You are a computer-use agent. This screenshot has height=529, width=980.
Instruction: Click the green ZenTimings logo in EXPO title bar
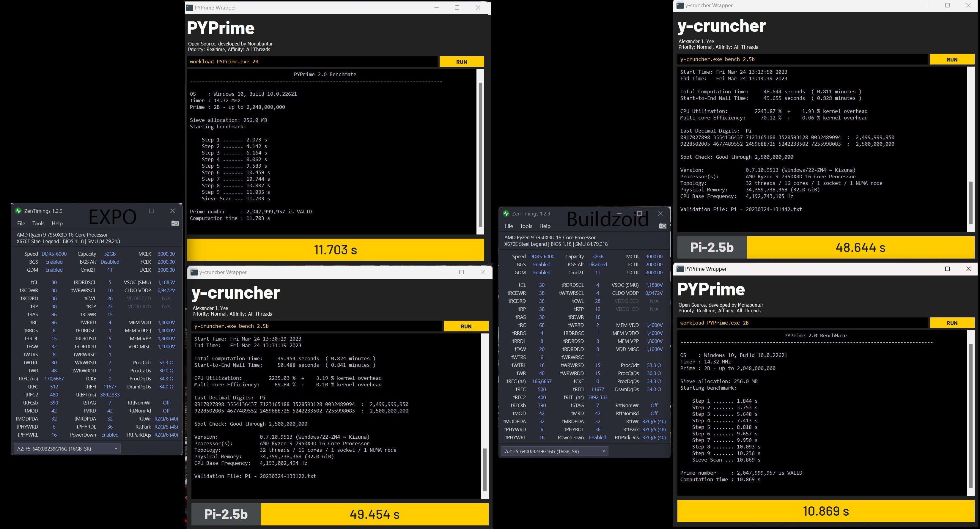pyautogui.click(x=18, y=211)
